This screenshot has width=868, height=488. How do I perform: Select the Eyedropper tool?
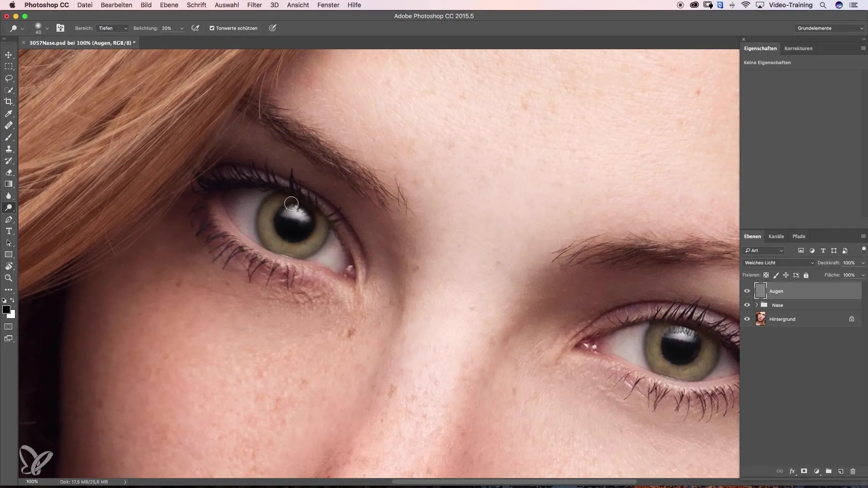[x=9, y=113]
